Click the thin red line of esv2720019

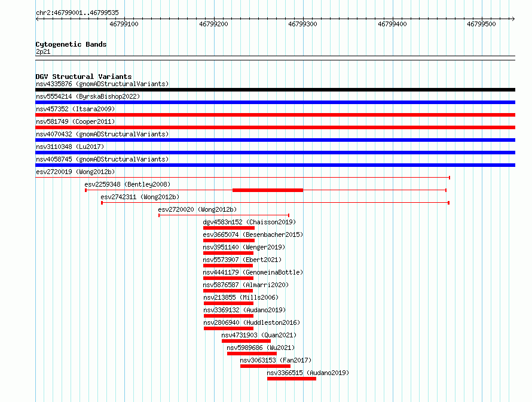(243, 178)
